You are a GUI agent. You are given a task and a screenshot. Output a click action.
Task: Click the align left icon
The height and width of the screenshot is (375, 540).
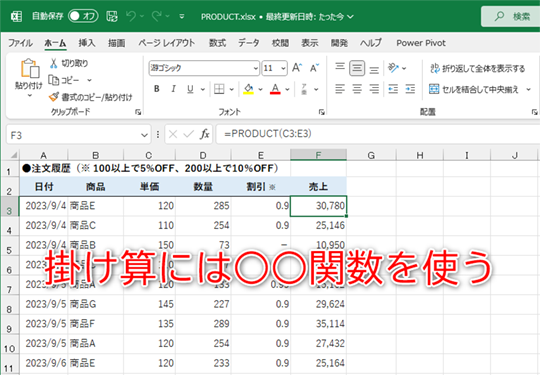[x=340, y=89]
